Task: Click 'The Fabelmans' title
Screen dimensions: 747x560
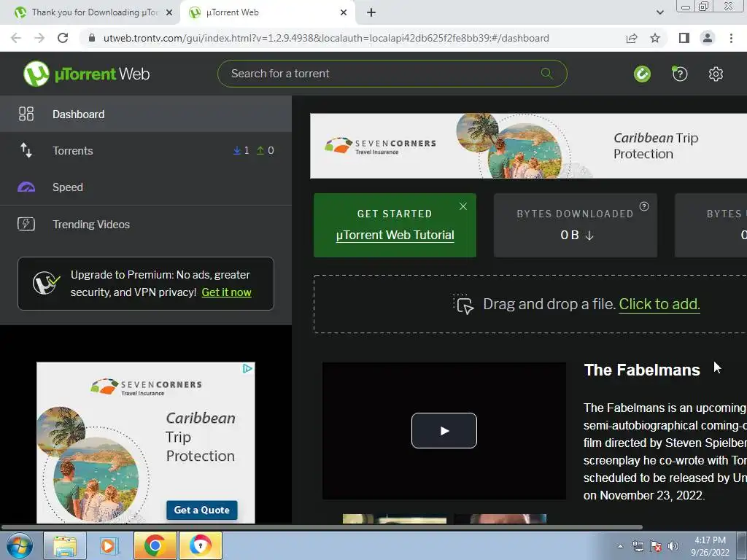Action: [x=642, y=370]
